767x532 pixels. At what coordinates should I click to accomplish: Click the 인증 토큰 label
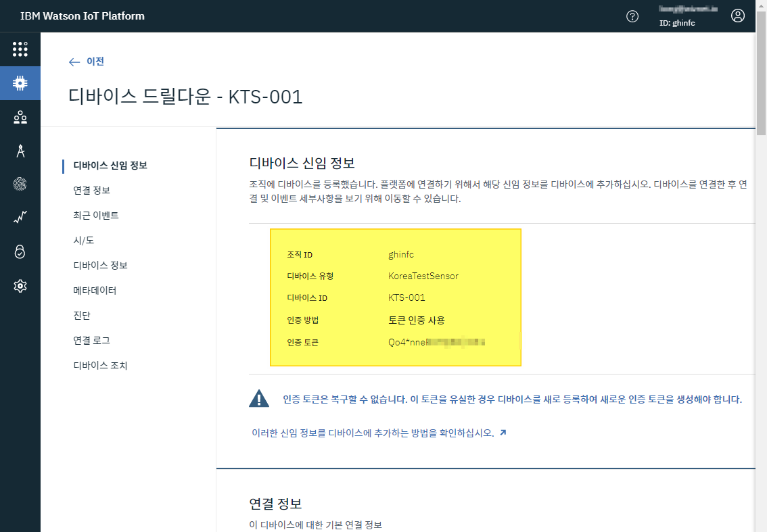pos(302,342)
